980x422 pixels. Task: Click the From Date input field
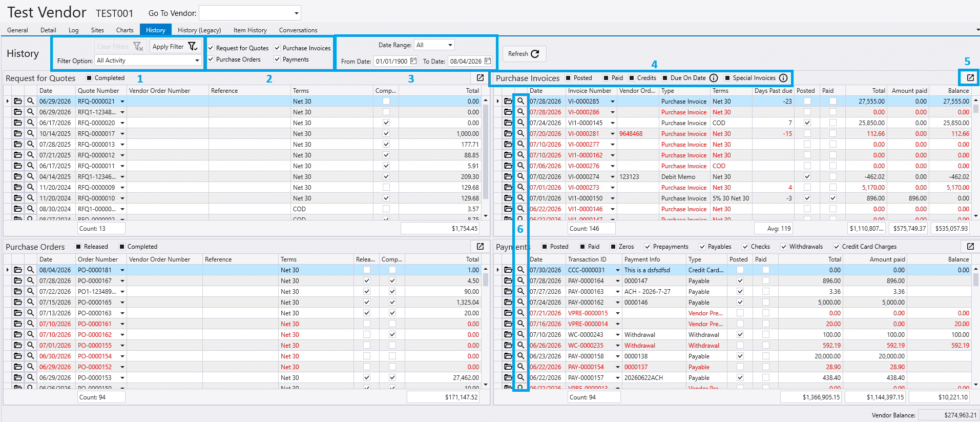[x=391, y=61]
